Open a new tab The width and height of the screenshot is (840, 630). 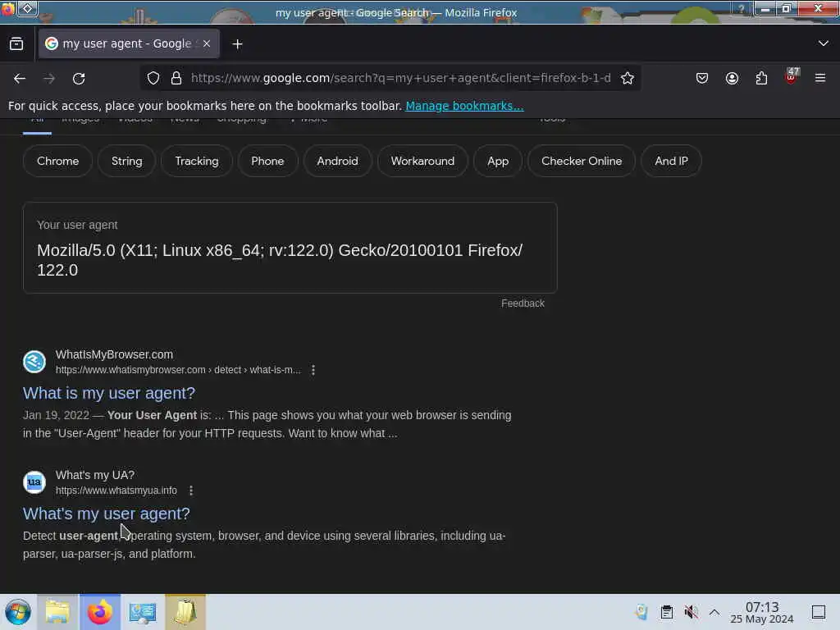[x=237, y=44]
